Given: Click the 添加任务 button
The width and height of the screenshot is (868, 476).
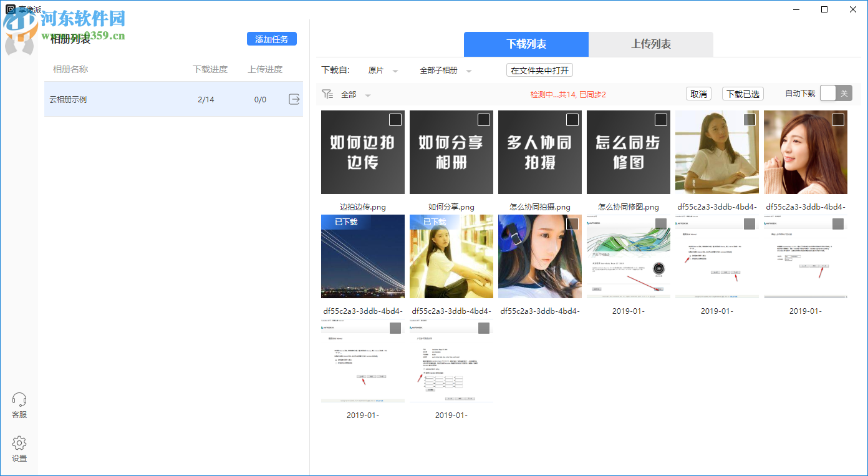Looking at the screenshot, I should [271, 39].
